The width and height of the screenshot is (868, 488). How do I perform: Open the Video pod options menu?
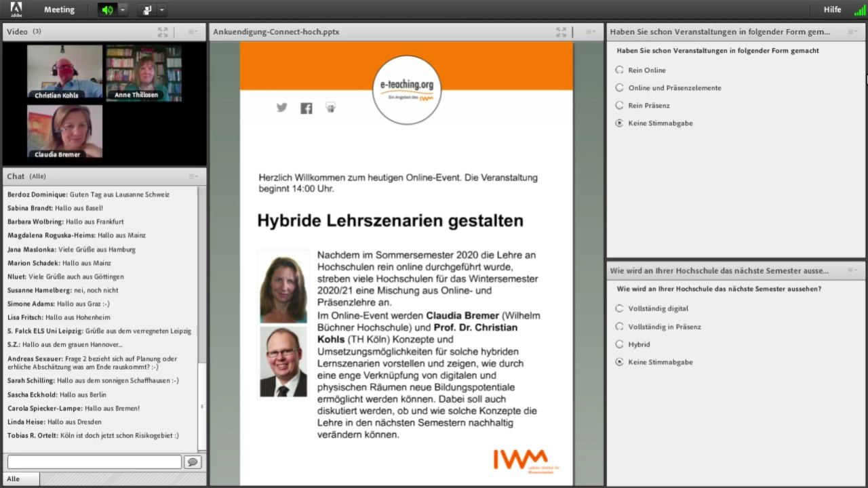[x=193, y=31]
